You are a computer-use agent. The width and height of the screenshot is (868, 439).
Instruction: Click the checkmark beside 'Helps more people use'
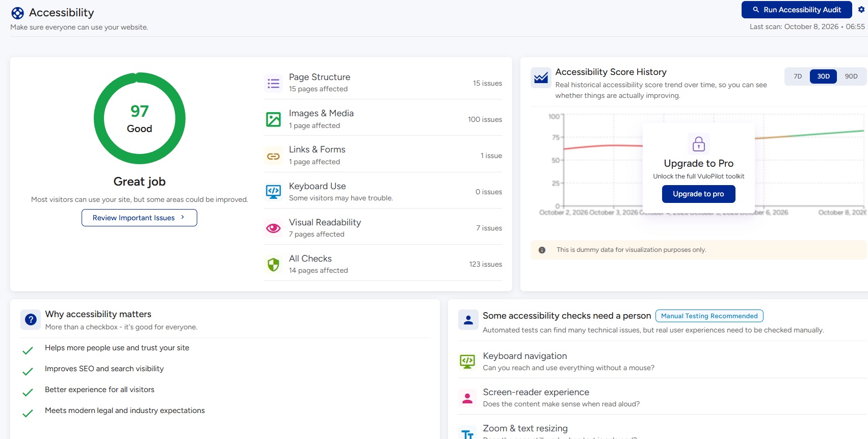pyautogui.click(x=28, y=351)
